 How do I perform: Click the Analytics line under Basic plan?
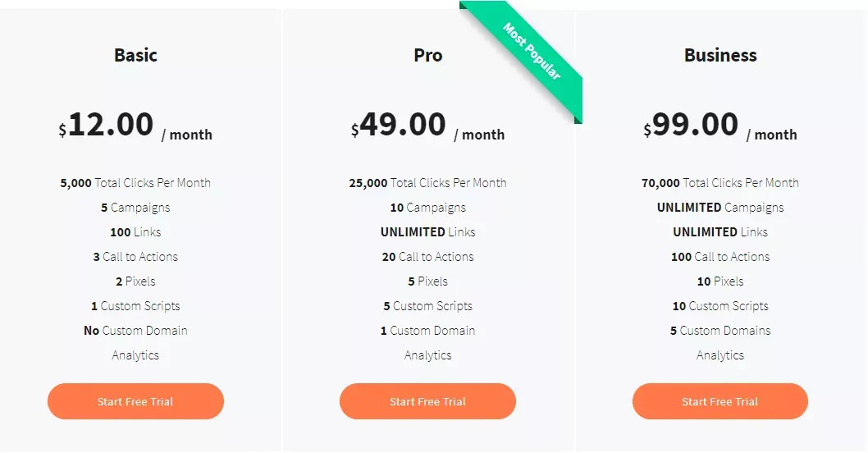pyautogui.click(x=135, y=355)
